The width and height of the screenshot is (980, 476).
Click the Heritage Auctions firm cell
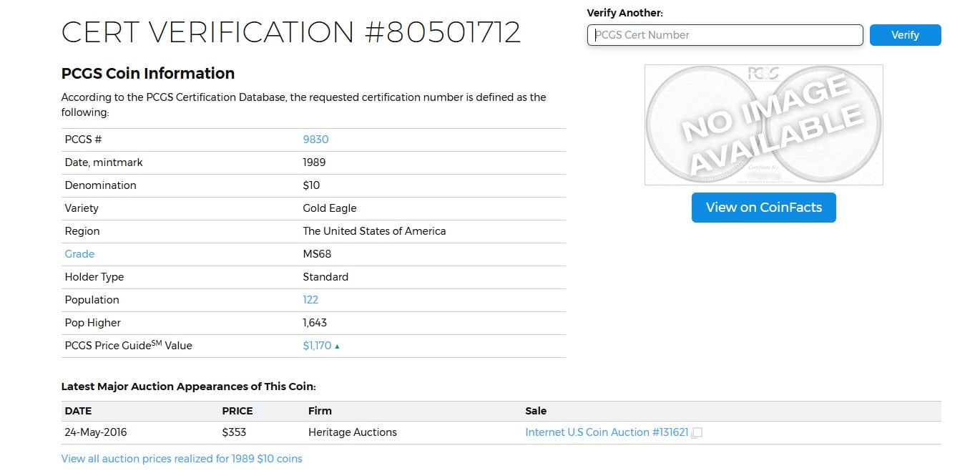click(352, 432)
